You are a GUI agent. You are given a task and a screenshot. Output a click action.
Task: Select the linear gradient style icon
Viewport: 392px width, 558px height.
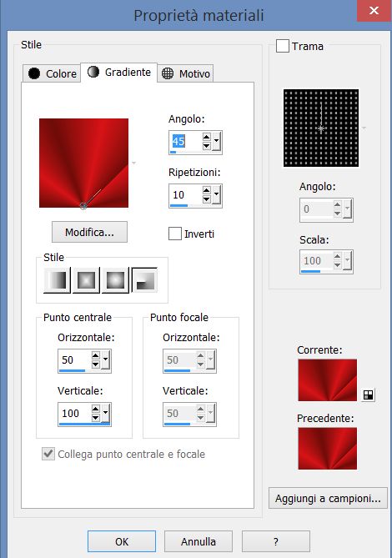click(x=57, y=280)
